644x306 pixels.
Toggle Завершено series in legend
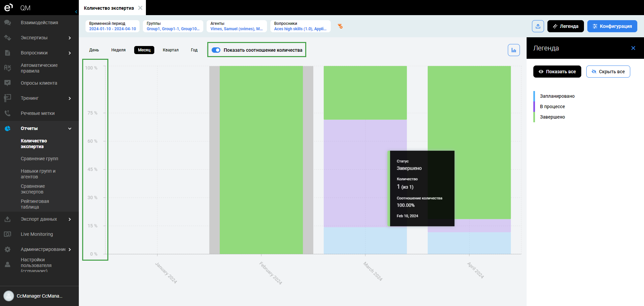coord(552,117)
